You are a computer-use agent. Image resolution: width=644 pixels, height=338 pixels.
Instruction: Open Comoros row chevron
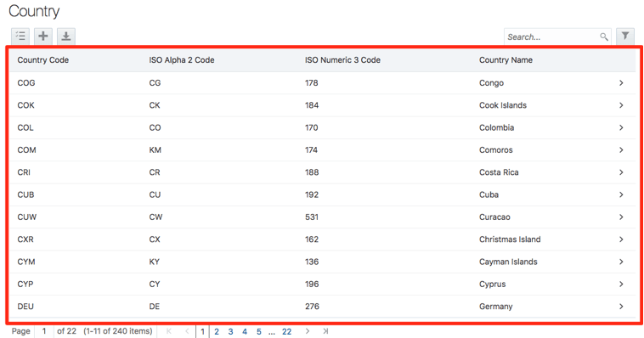[x=621, y=150]
